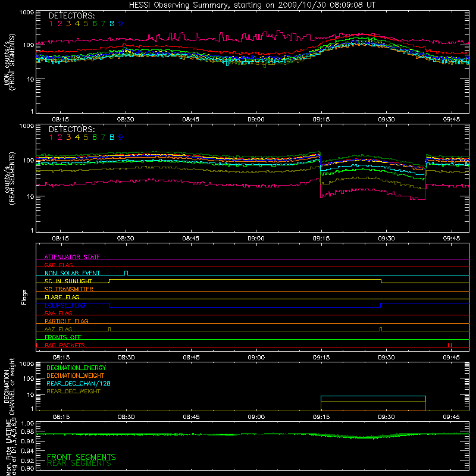The image size is (476, 476).
Task: Select pink detector 2 in front segments legend
Action: (60, 24)
